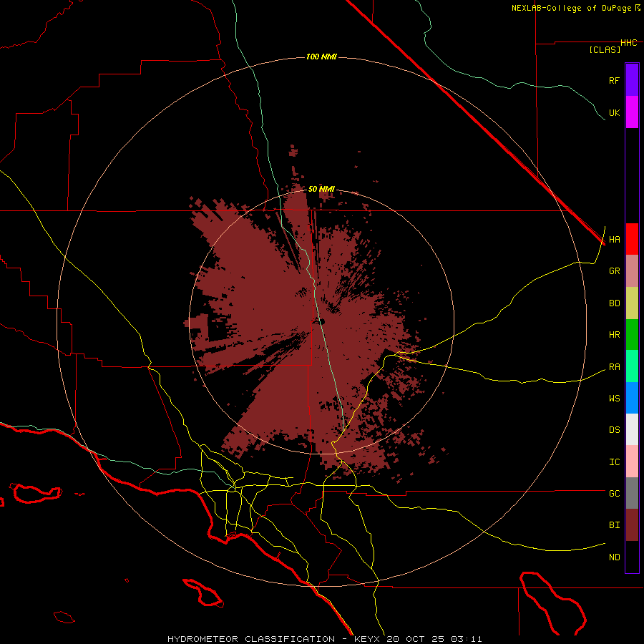Click the radar site black dot at center
The image size is (644, 644).
click(x=321, y=321)
